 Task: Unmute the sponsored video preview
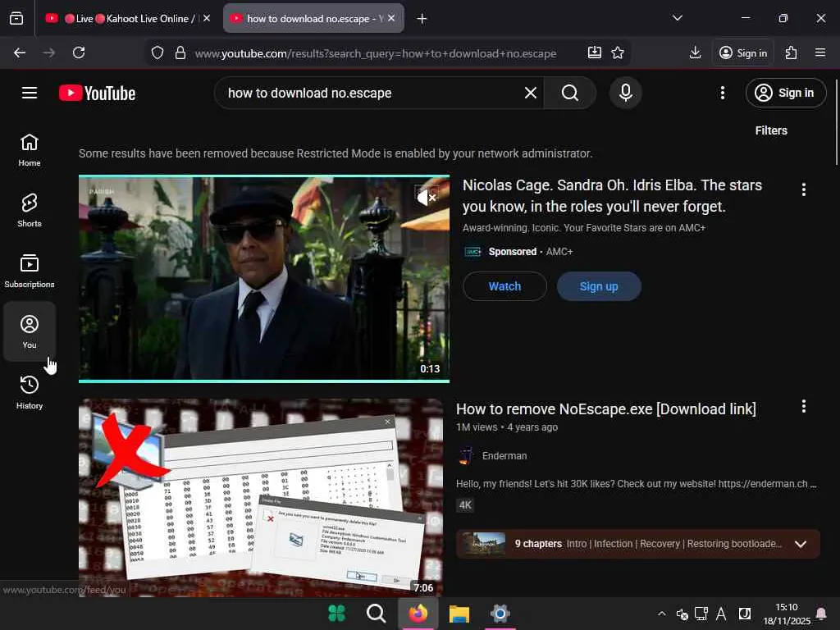pos(427,198)
